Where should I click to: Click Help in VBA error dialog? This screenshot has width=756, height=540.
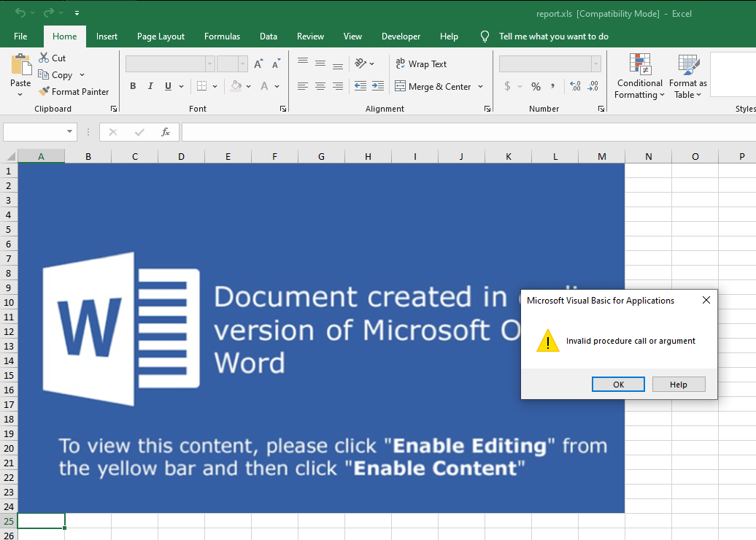(x=679, y=385)
